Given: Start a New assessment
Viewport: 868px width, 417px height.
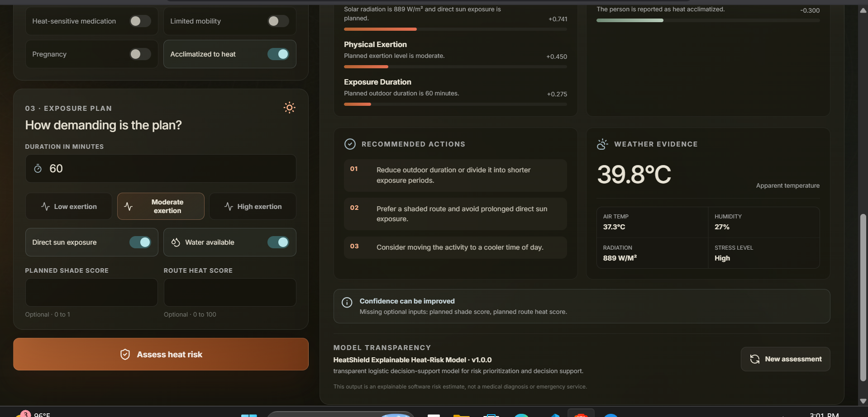Looking at the screenshot, I should (785, 359).
